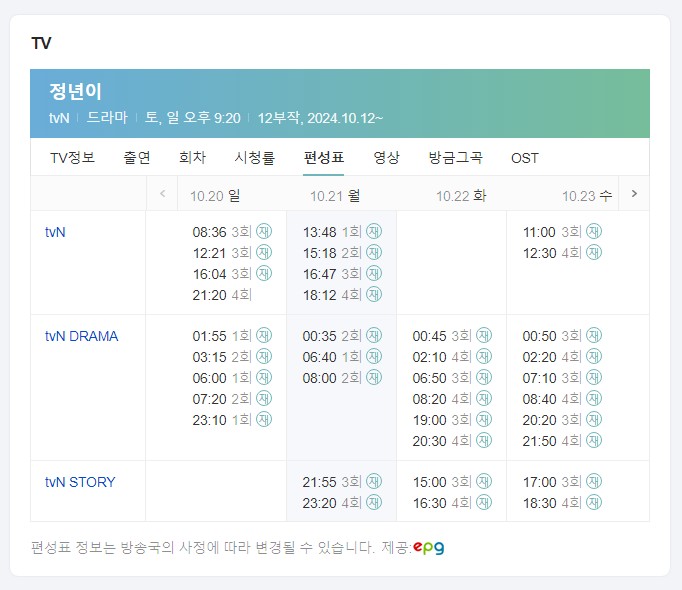Click the epg provider logo
The width and height of the screenshot is (682, 590).
428,547
